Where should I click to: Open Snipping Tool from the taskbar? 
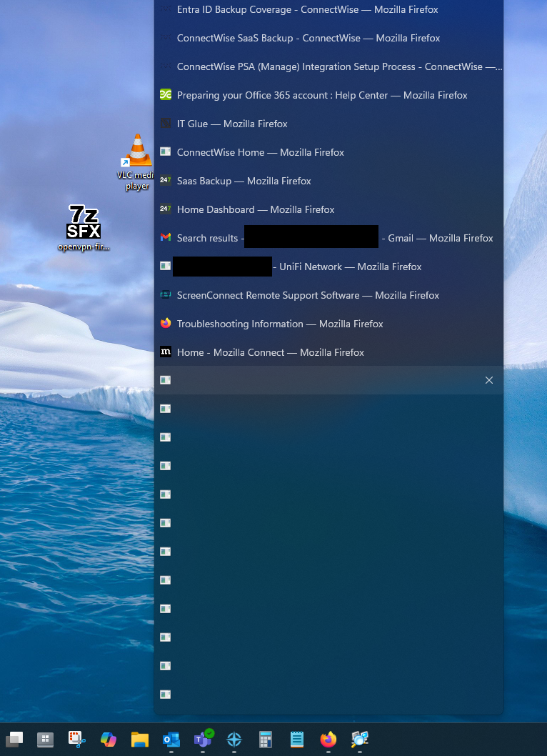(77, 740)
